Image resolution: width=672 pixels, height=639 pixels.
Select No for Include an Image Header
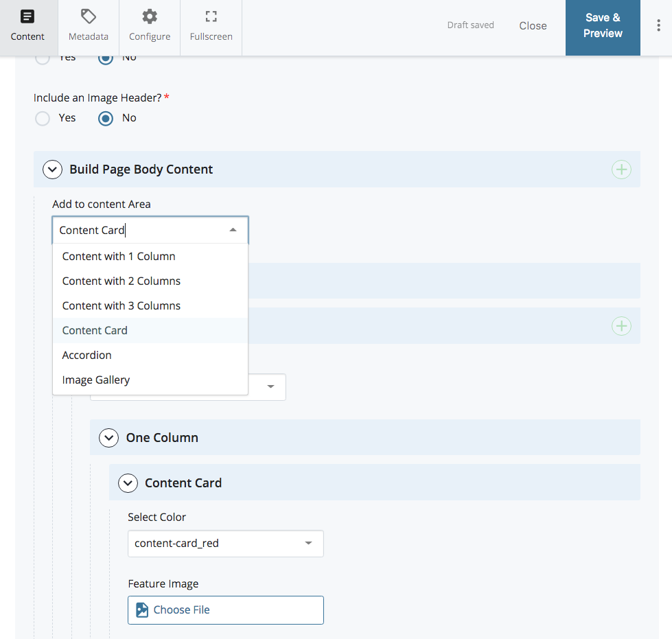pyautogui.click(x=106, y=118)
